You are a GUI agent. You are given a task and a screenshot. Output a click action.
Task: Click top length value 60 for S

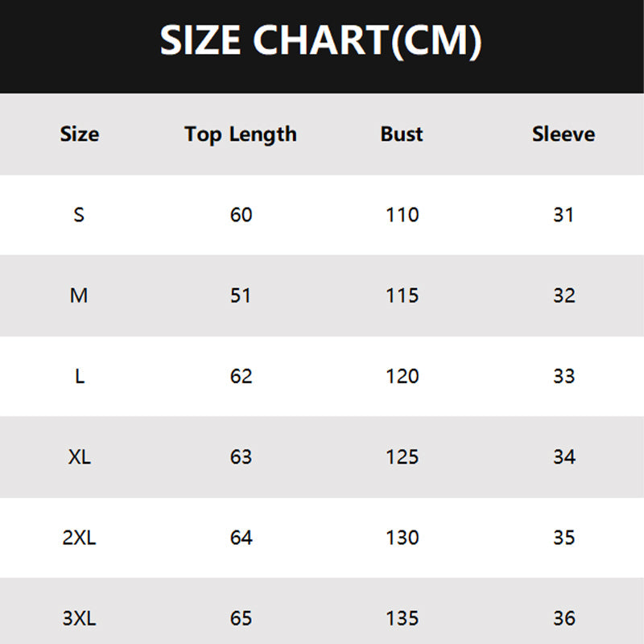(241, 215)
